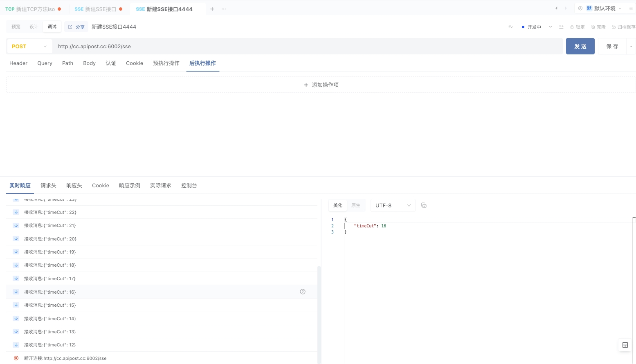The width and height of the screenshot is (636, 364).
Task: Switch to the 新建SSE接口 tab
Action: (98, 9)
